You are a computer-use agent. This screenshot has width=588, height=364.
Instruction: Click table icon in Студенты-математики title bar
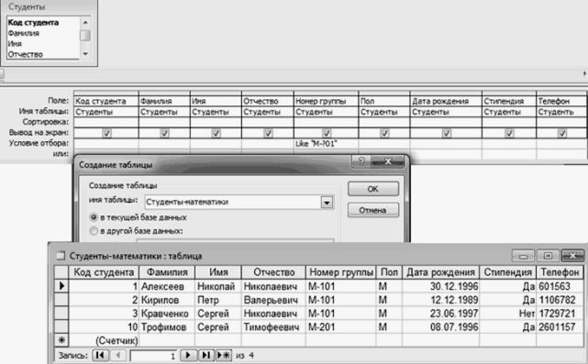pyautogui.click(x=60, y=256)
